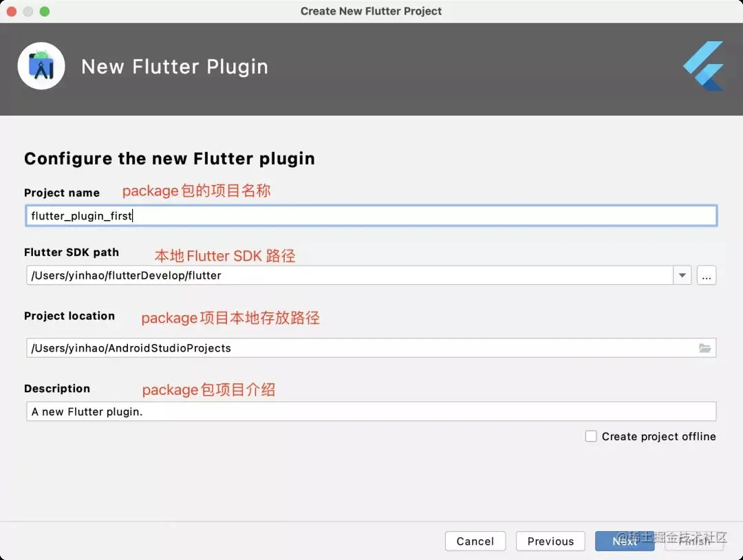Click the Flutter logo in header
Viewport: 743px width, 560px height.
(x=704, y=66)
